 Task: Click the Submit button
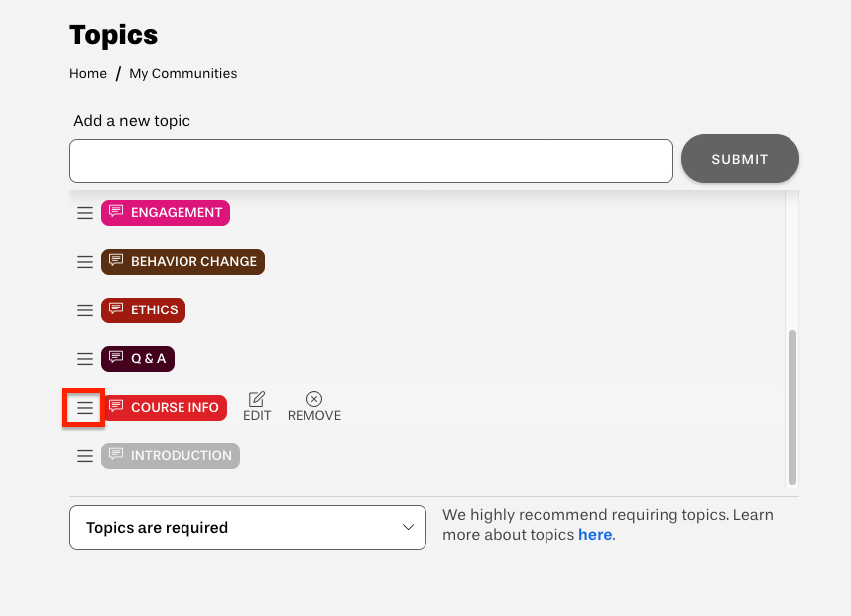tap(740, 159)
